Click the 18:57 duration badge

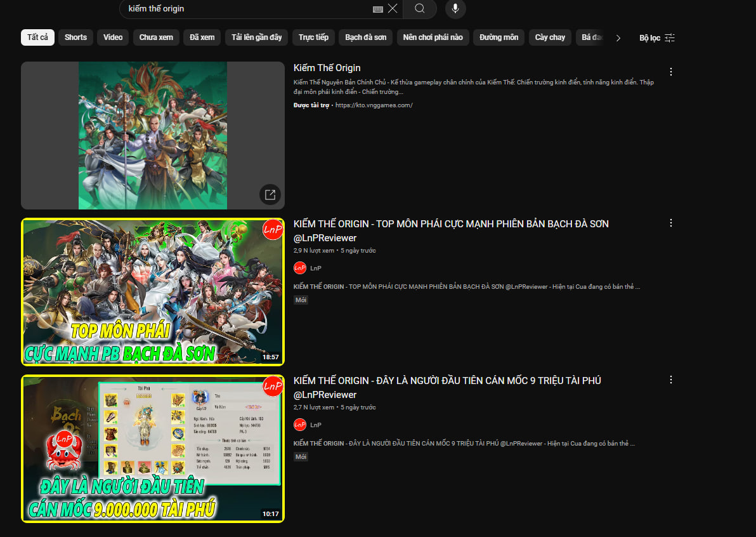[270, 357]
